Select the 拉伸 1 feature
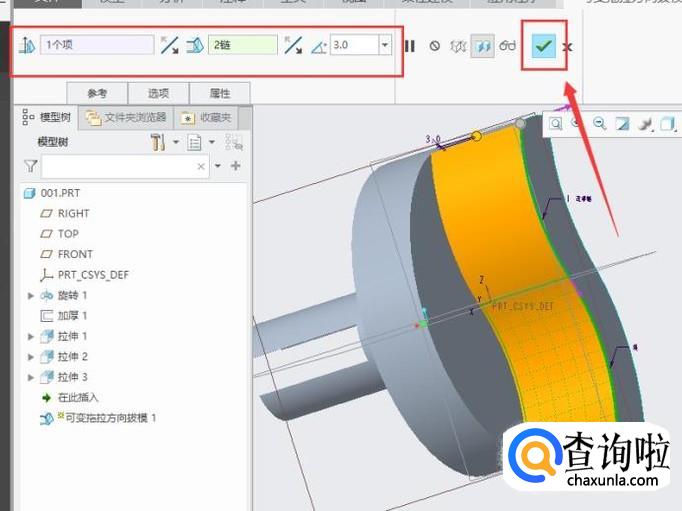Image resolution: width=682 pixels, height=511 pixels. point(64,336)
